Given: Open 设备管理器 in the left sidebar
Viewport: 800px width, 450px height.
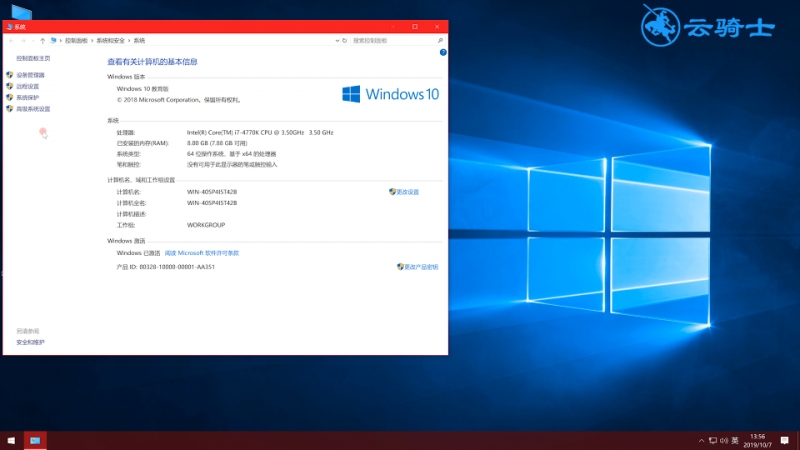Looking at the screenshot, I should [30, 75].
